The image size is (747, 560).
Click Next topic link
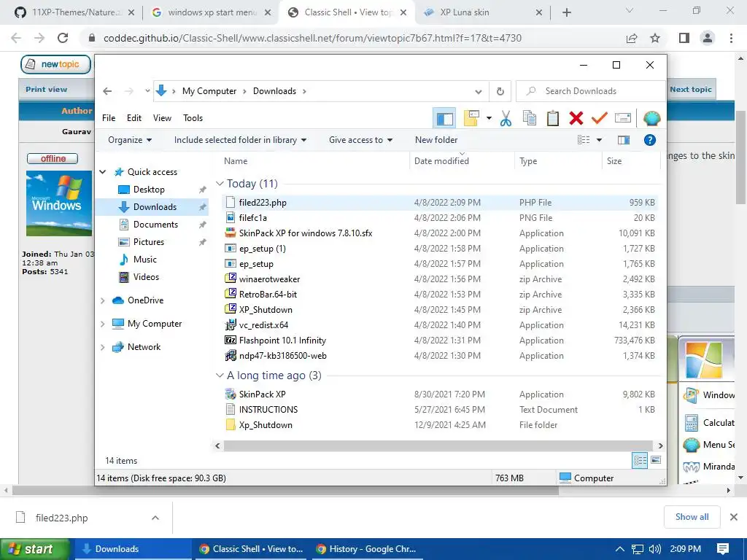click(690, 90)
